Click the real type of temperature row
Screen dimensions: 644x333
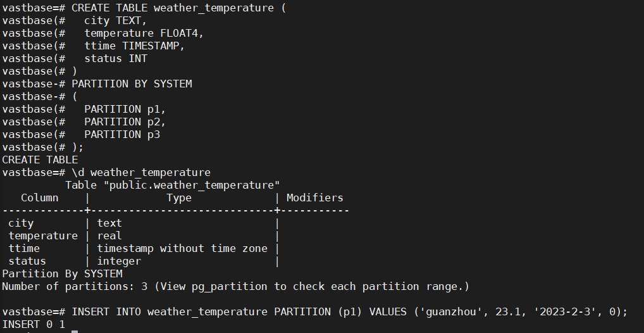pos(109,236)
